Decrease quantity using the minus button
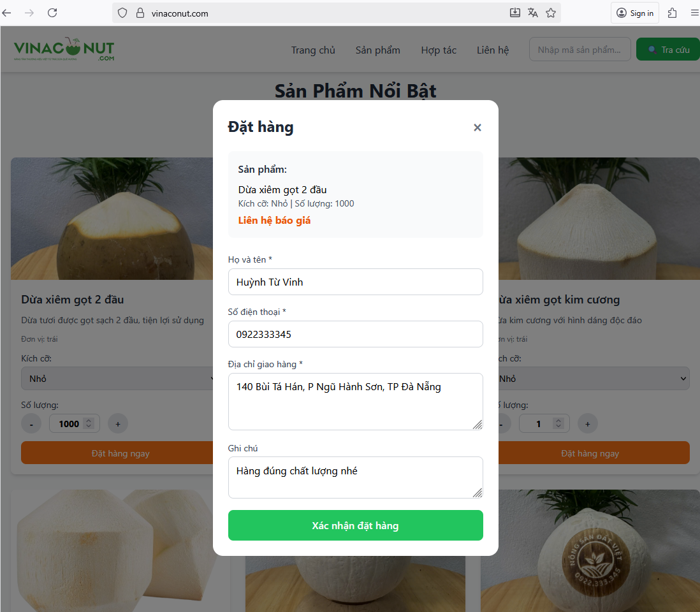This screenshot has height=612, width=700. pyautogui.click(x=31, y=423)
